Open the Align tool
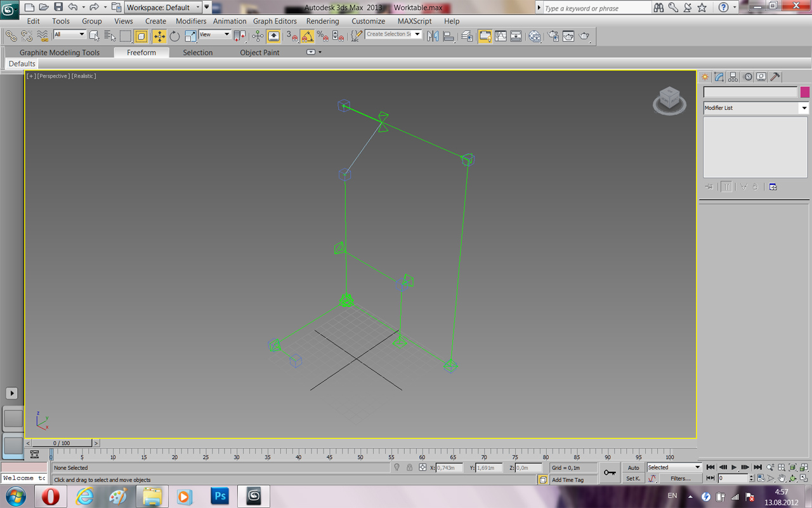The image size is (812, 508). tap(449, 36)
